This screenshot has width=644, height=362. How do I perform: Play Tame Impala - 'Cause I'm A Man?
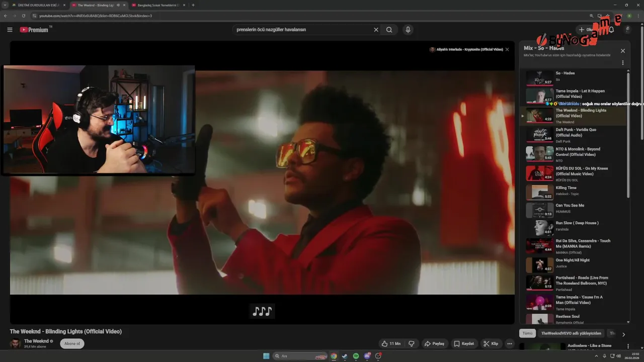tap(573, 303)
